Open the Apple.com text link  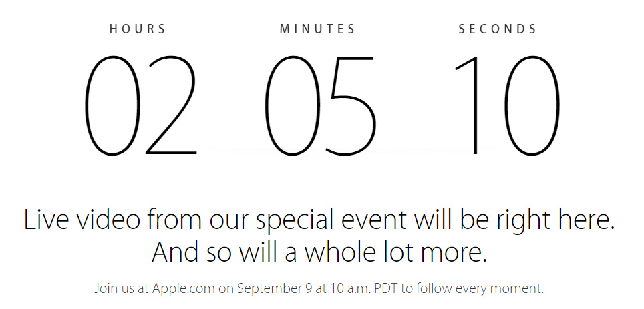pyautogui.click(x=184, y=288)
